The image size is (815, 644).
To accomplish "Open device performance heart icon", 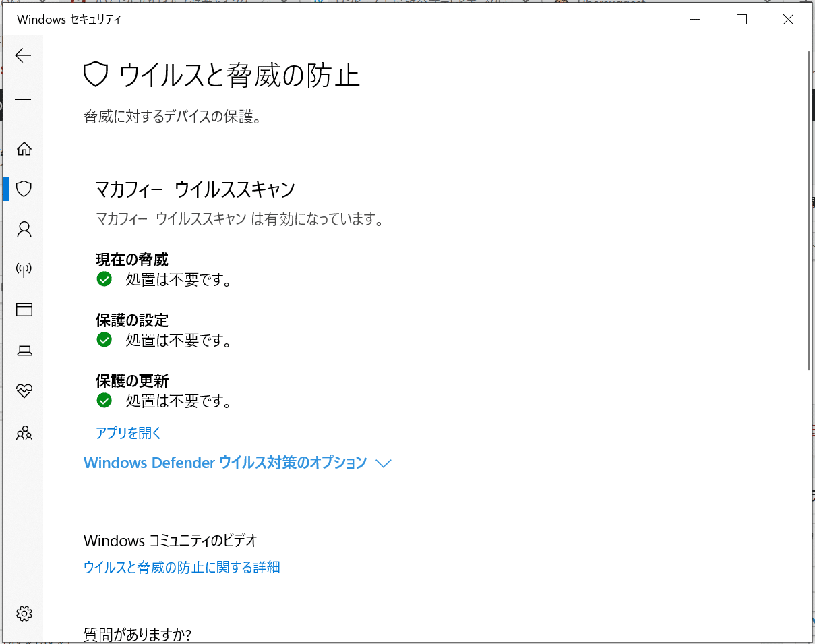I will pyautogui.click(x=24, y=391).
